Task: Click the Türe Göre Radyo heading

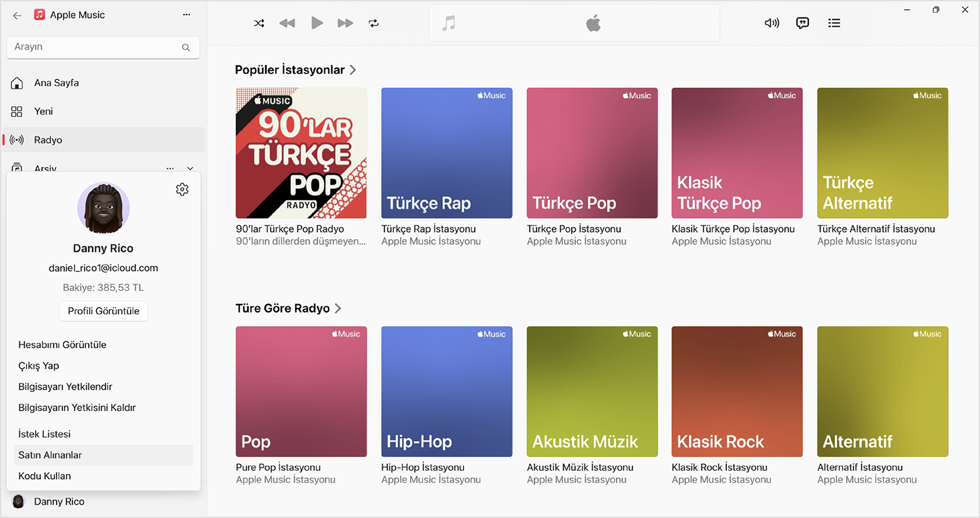Action: click(x=283, y=308)
